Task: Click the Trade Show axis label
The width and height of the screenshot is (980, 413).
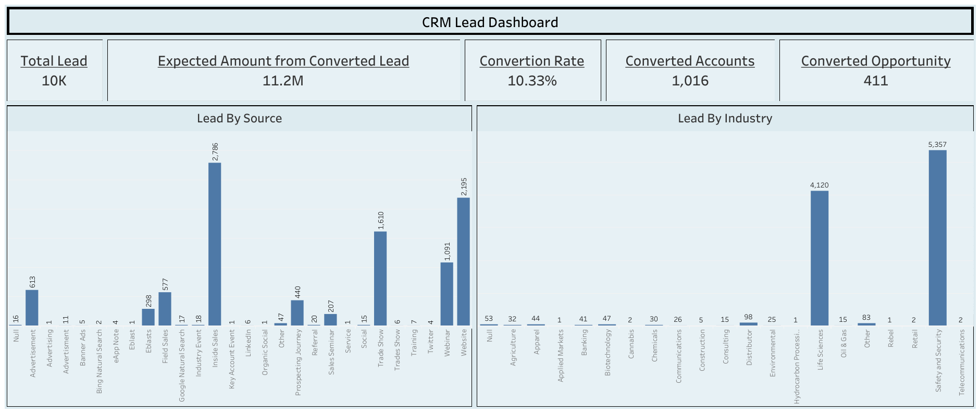Action: (381, 348)
